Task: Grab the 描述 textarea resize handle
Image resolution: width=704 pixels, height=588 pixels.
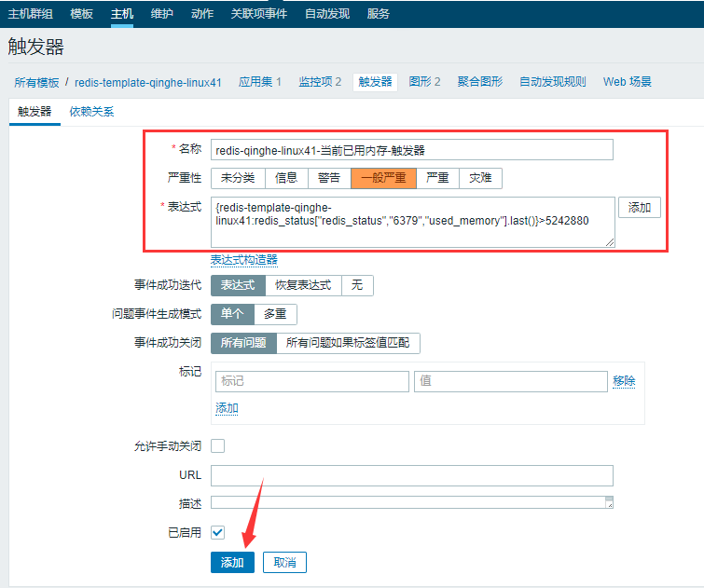Action: [609, 505]
